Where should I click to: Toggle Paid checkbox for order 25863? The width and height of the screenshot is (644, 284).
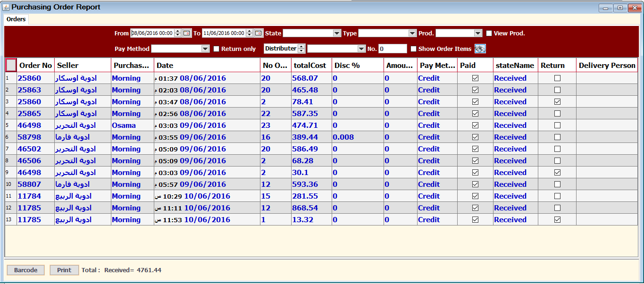(475, 90)
